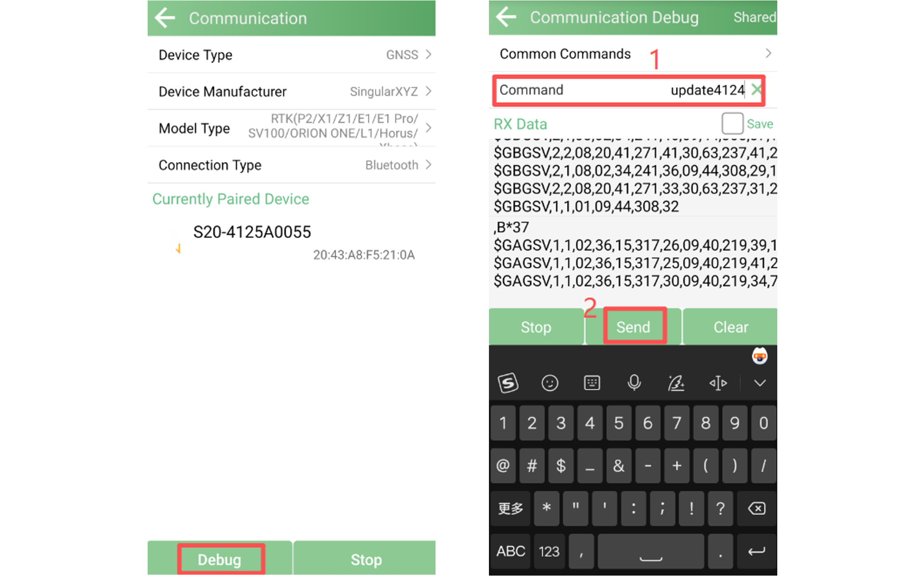Tap the colon key
The width and height of the screenshot is (924, 577).
[633, 508]
